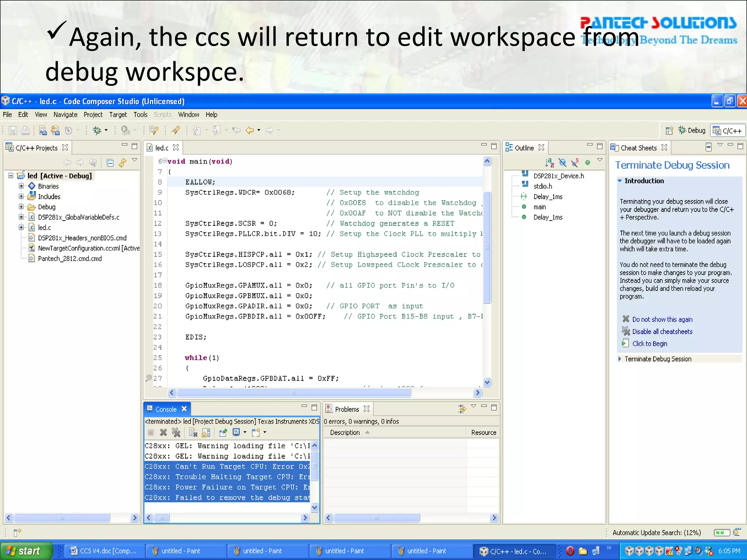The width and height of the screenshot is (747, 560).
Task: Open the Project menu
Action: click(93, 114)
